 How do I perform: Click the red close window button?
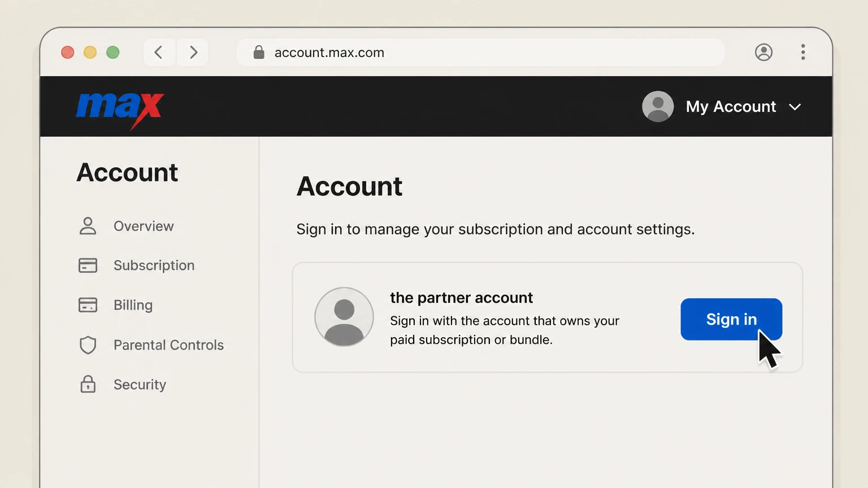click(68, 53)
